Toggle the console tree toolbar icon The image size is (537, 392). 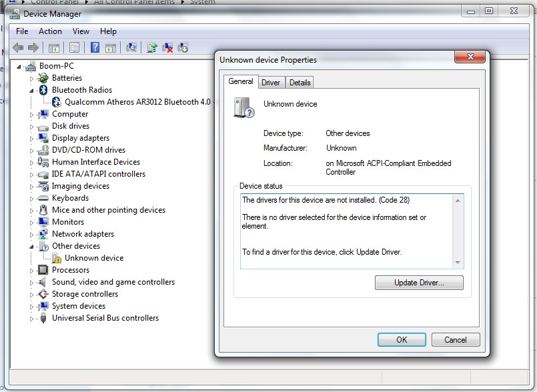(54, 47)
